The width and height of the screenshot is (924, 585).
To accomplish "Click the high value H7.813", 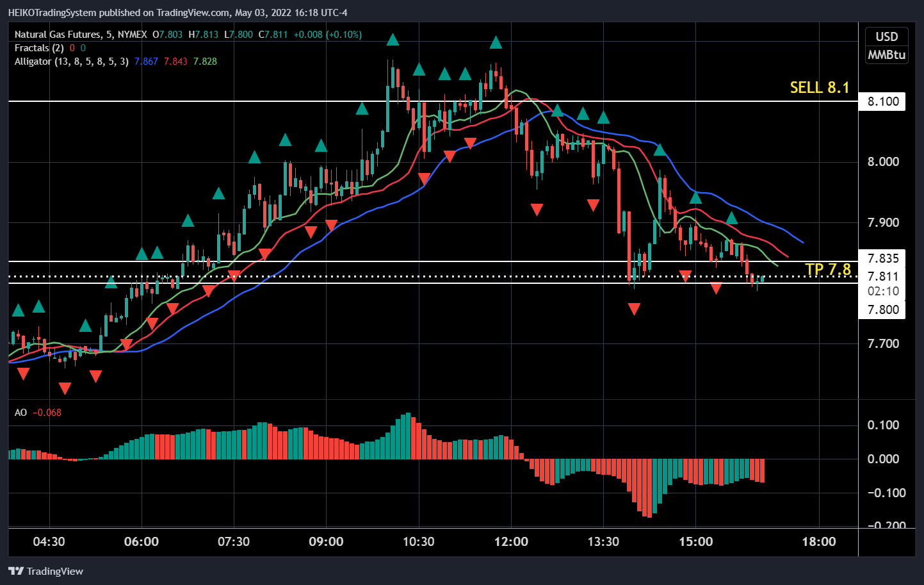I will click(203, 35).
